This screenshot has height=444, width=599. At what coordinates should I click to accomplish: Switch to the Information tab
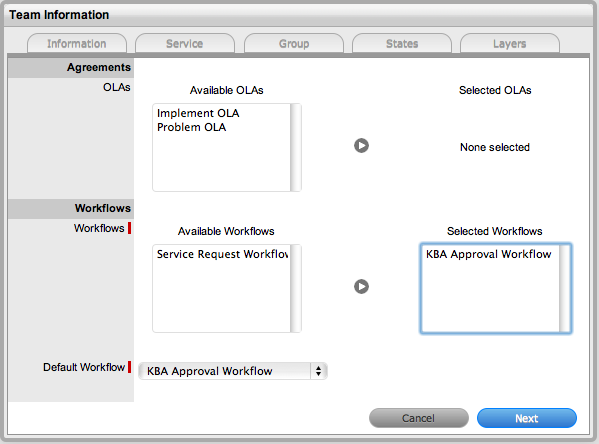[x=77, y=44]
